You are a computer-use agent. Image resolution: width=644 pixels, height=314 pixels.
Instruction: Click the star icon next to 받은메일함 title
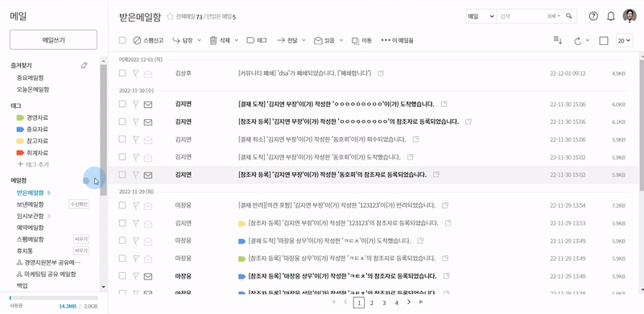click(170, 16)
